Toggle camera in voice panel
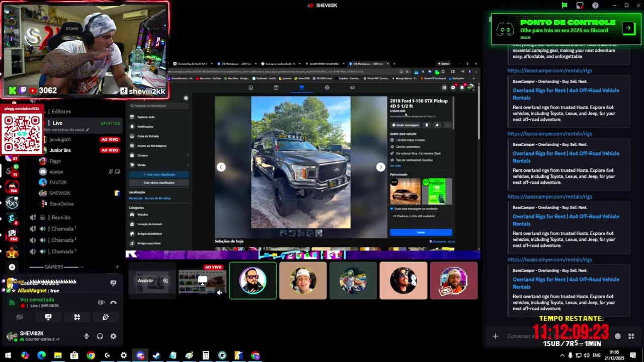The height and width of the screenshot is (362, 644). click(20, 317)
